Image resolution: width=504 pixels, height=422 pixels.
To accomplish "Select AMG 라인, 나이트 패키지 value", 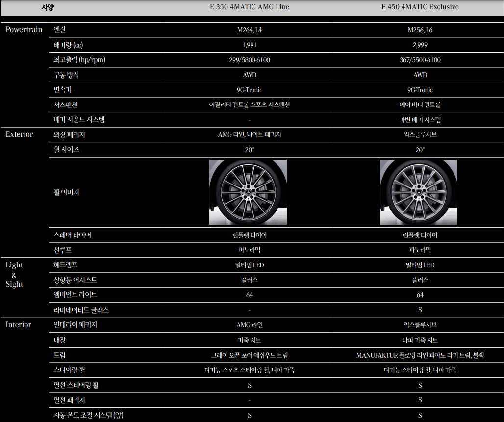I will (x=250, y=135).
